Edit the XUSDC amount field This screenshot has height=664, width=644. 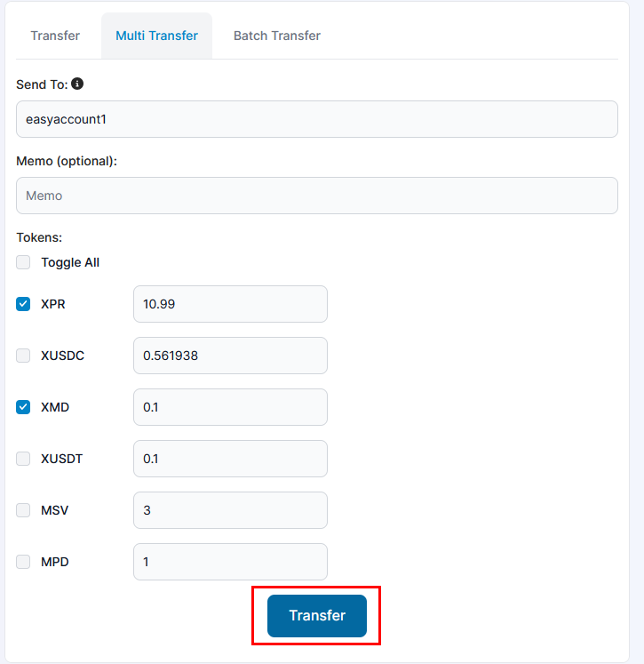(x=230, y=356)
